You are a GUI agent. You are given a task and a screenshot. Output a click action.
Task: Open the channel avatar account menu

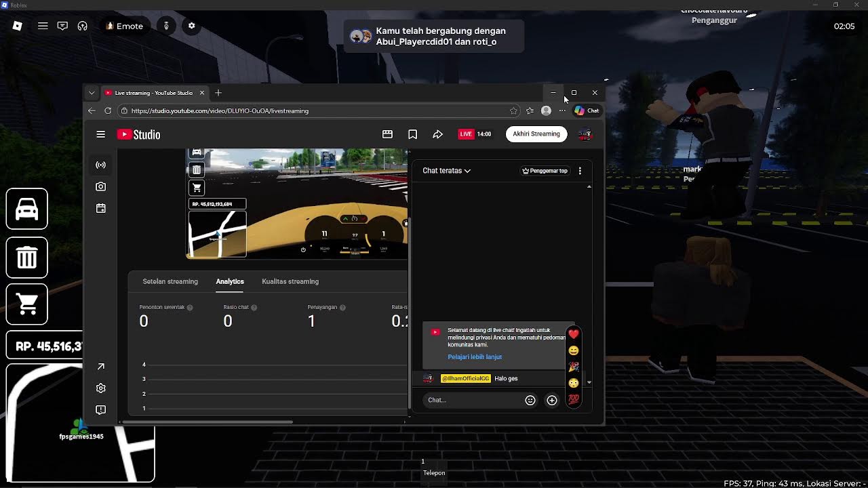[x=585, y=134]
